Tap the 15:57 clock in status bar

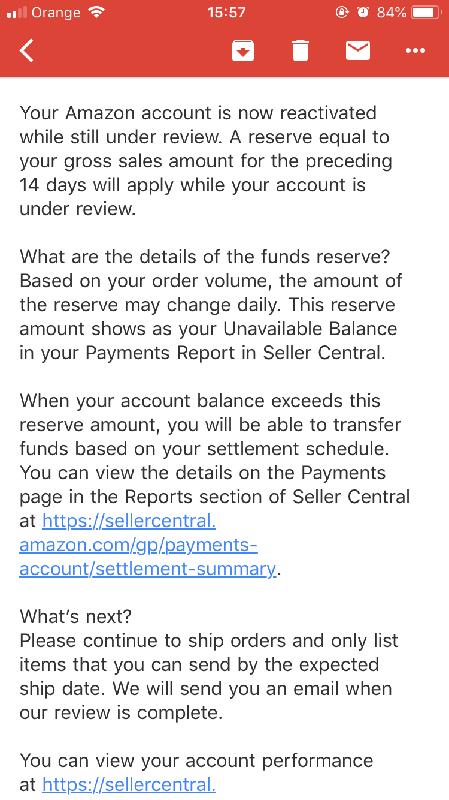click(x=227, y=12)
